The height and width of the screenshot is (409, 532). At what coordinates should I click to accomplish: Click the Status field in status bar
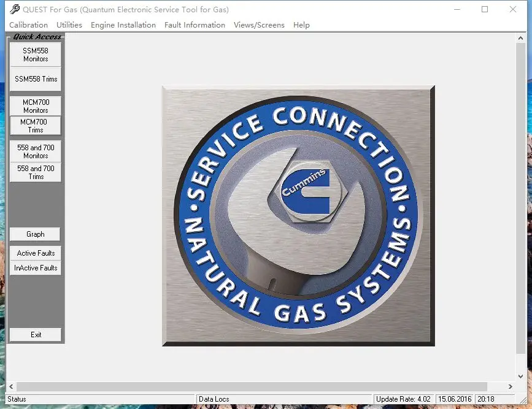click(x=101, y=399)
